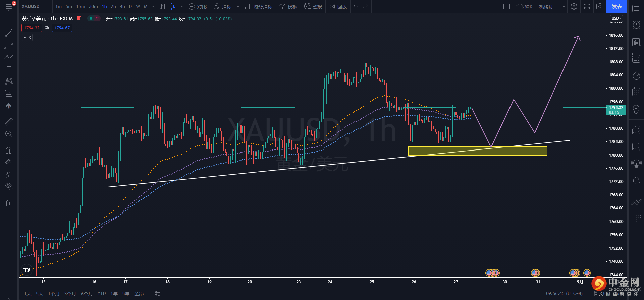Expand the timeframe list dropdown arrow
Viewport: 644px width, 300px height.
point(153,7)
